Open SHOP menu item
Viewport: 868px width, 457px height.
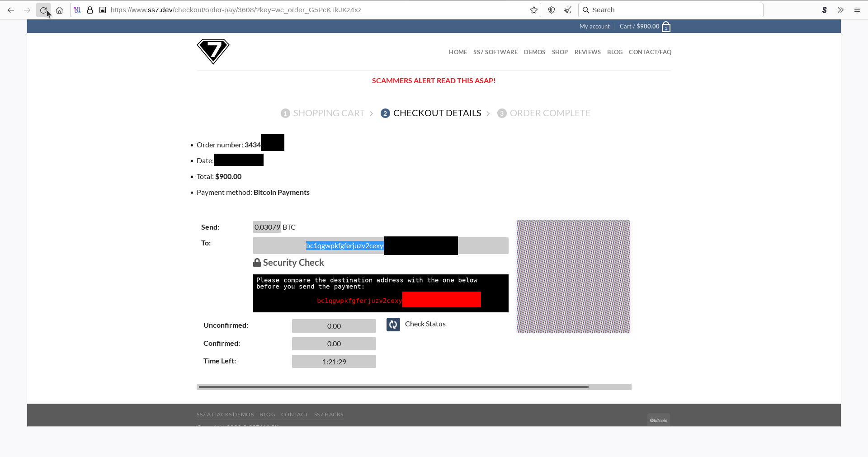point(560,52)
